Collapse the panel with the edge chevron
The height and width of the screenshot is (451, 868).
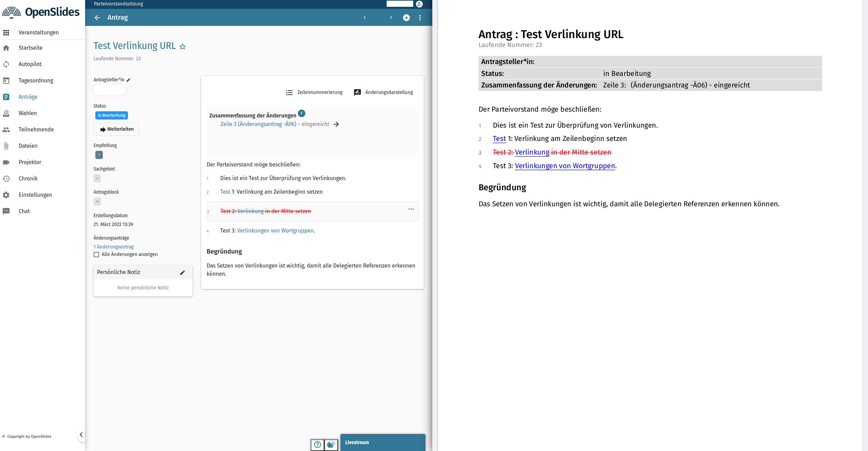click(x=81, y=435)
